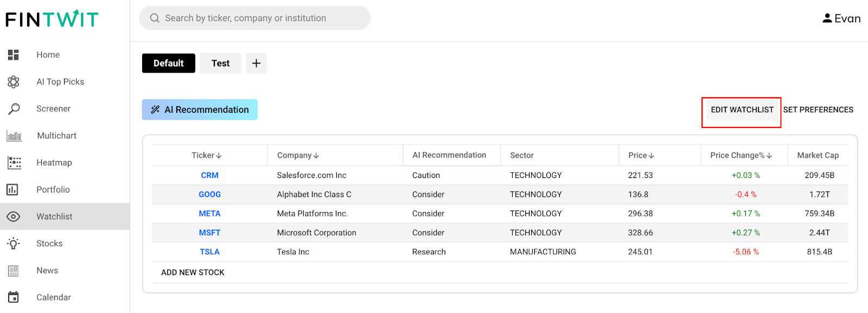
Task: Open AI Top Picks atom icon
Action: 14,82
